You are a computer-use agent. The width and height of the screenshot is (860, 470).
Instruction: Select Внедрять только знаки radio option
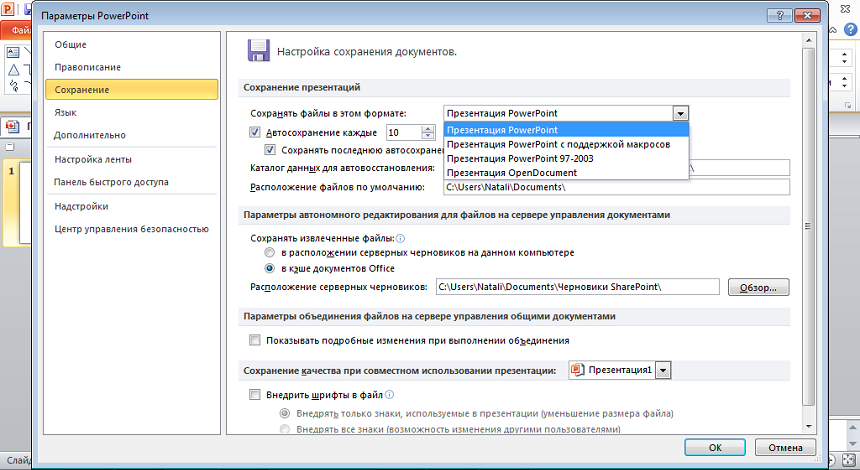(285, 413)
